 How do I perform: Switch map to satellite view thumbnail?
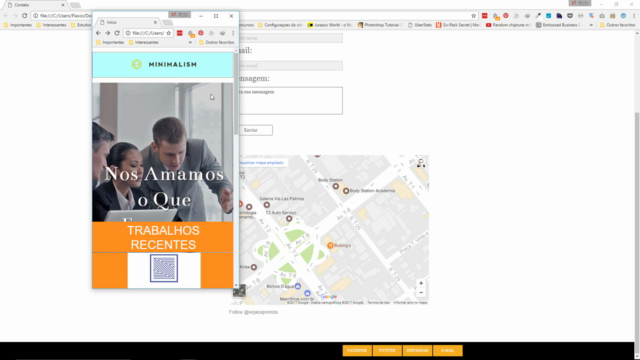(x=239, y=291)
